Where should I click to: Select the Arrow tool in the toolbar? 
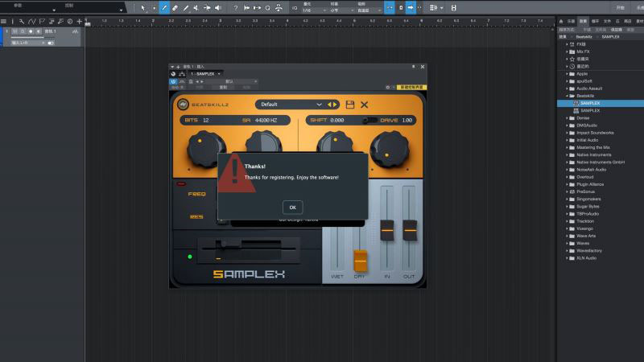(142, 8)
